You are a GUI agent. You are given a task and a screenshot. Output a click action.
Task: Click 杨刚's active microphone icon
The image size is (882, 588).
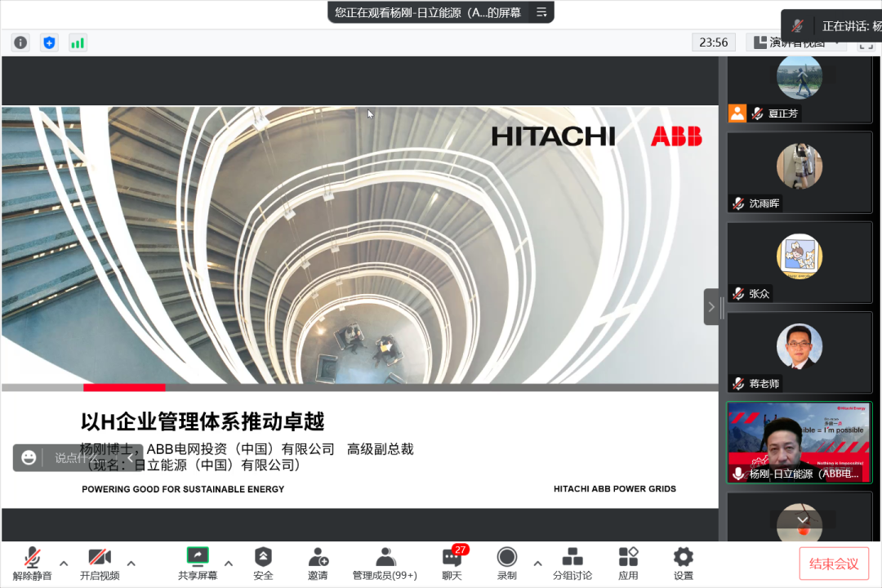point(738,474)
